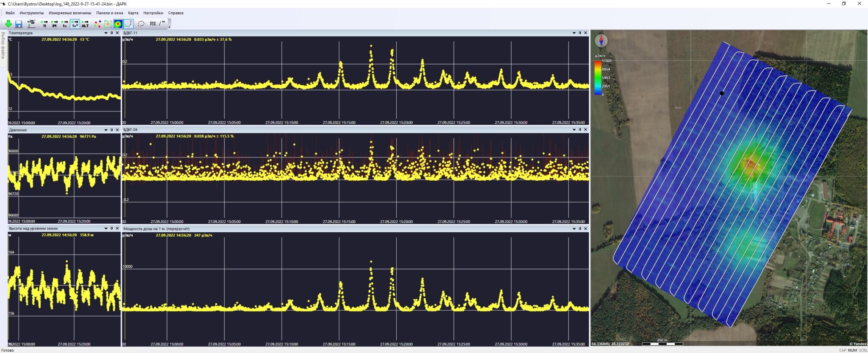Toggle the heatmap display toolbar icon
868x353 pixels.
(118, 24)
